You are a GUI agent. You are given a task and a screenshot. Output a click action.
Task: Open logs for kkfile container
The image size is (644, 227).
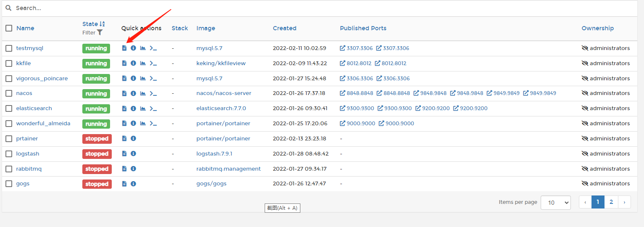coord(124,63)
